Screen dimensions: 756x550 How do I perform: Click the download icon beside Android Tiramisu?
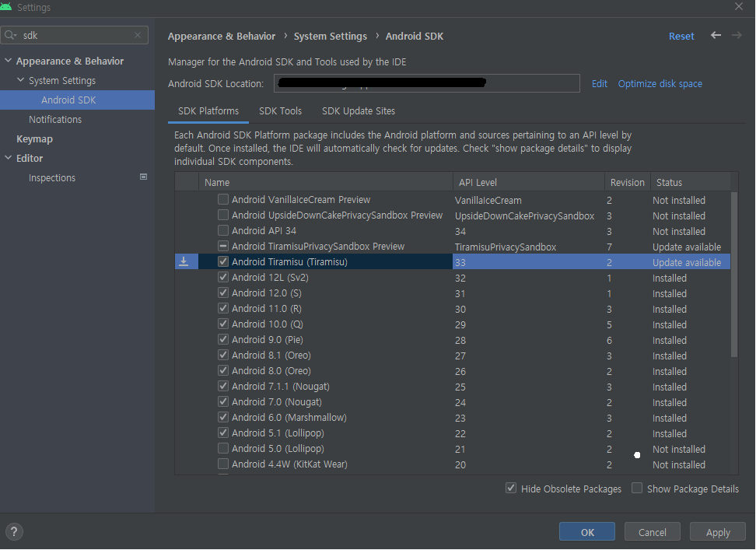coord(184,261)
